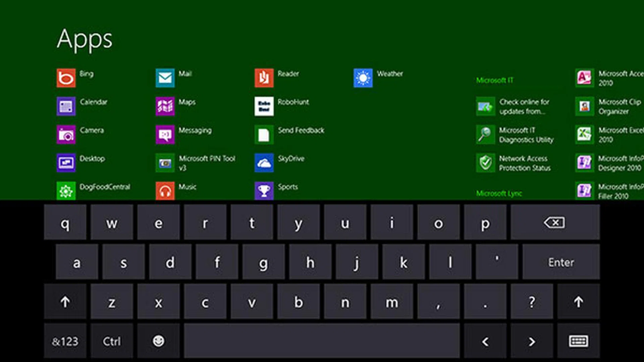Toggle the left Shift arrow key
The width and height of the screenshot is (644, 362).
coord(65,302)
